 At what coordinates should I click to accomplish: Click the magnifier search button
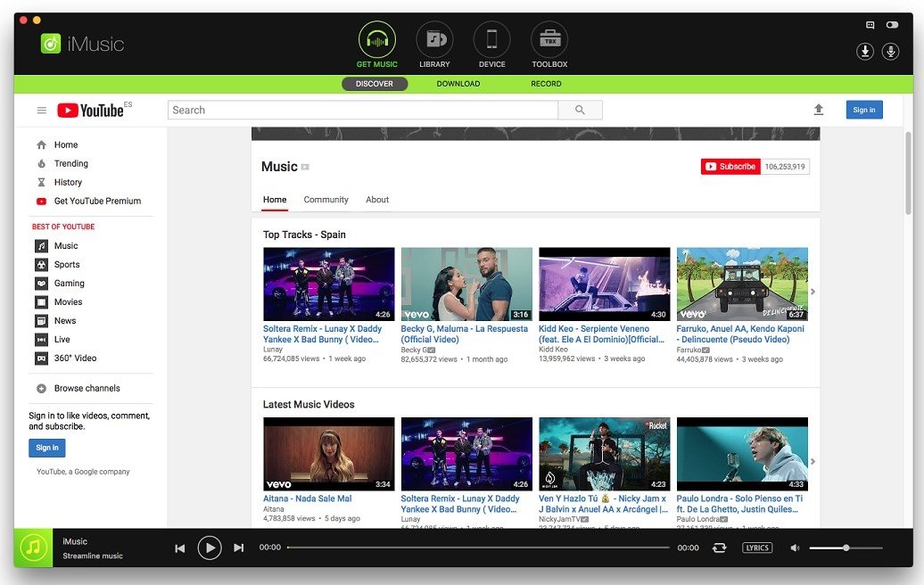pyautogui.click(x=580, y=111)
